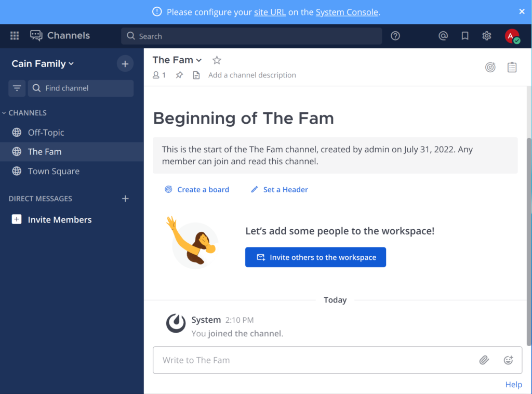The image size is (532, 394).
Task: Click Add a channel description
Action: tap(252, 75)
